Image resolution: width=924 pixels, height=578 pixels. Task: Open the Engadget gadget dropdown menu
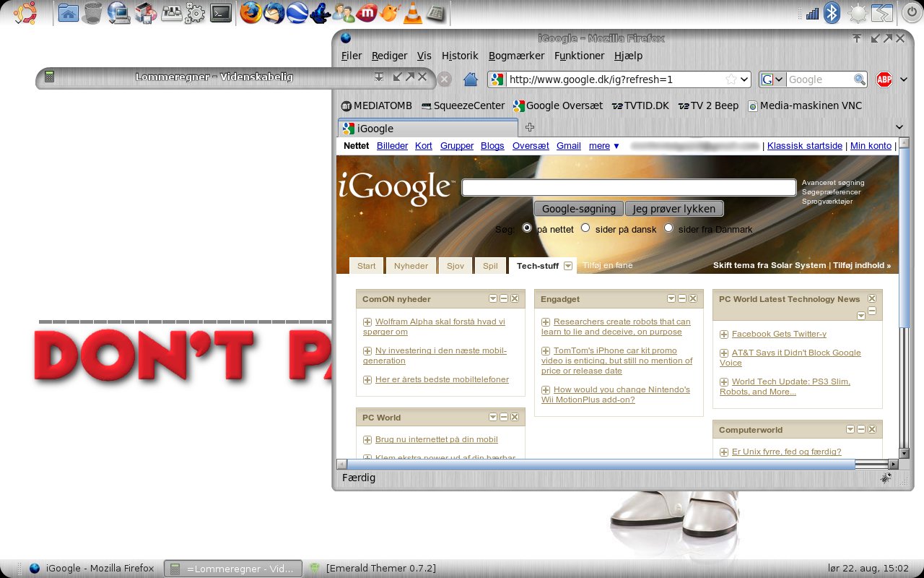(671, 298)
